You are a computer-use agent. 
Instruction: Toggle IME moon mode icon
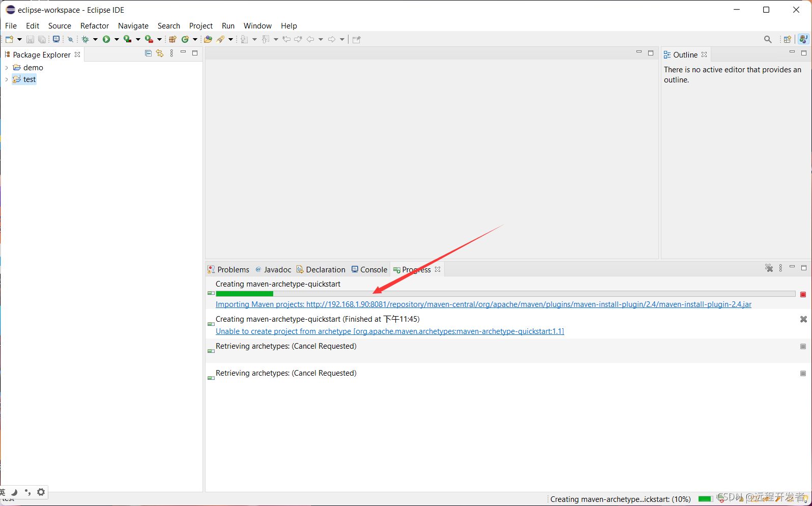(14, 492)
